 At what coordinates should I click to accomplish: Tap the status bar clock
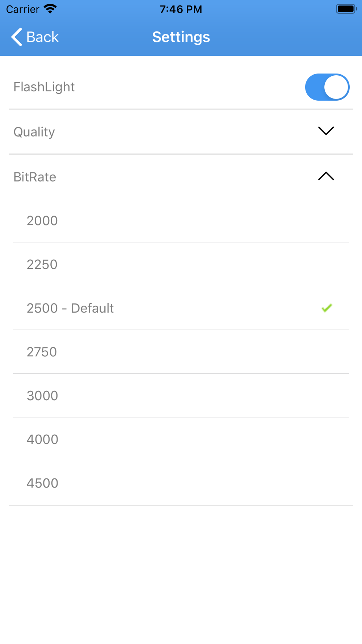pyautogui.click(x=181, y=9)
